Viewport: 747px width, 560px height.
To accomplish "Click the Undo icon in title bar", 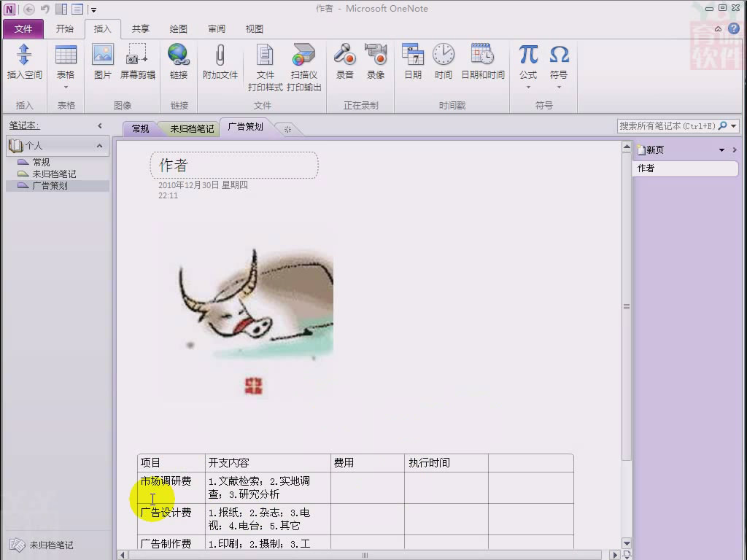I will click(x=44, y=9).
